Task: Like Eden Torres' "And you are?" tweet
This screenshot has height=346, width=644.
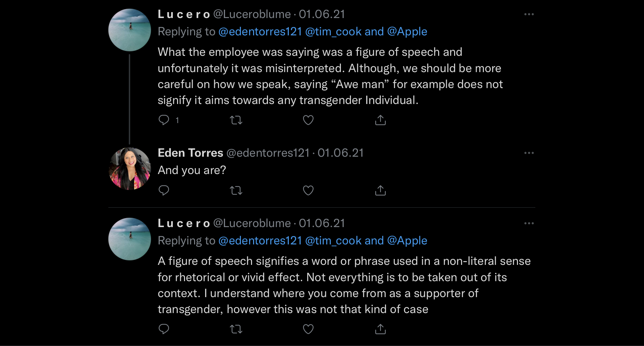Action: point(308,190)
